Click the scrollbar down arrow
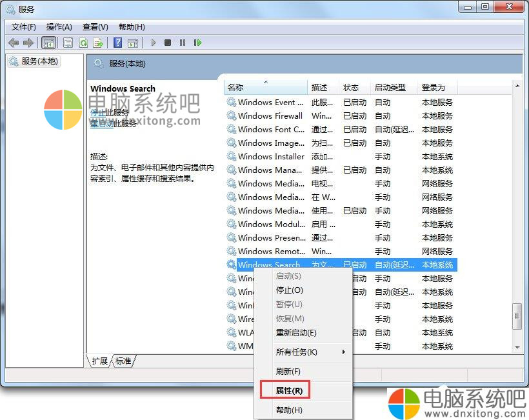Viewport: 529px width, 420px height. pyautogui.click(x=517, y=348)
